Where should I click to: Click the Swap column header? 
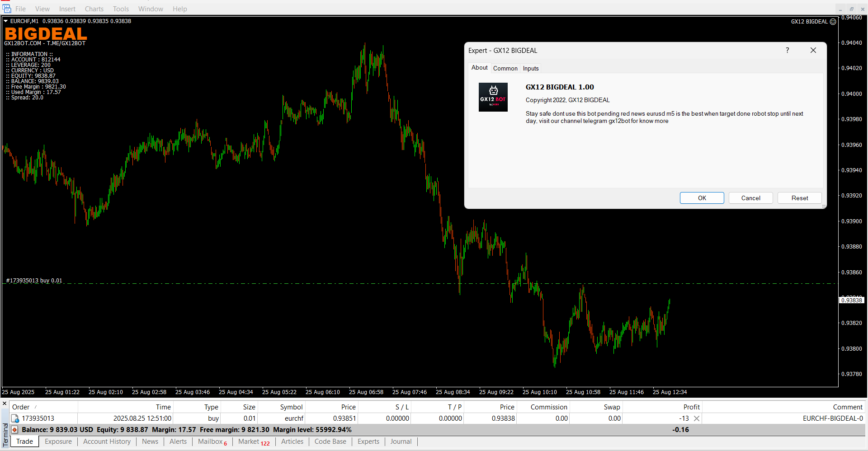596,407
